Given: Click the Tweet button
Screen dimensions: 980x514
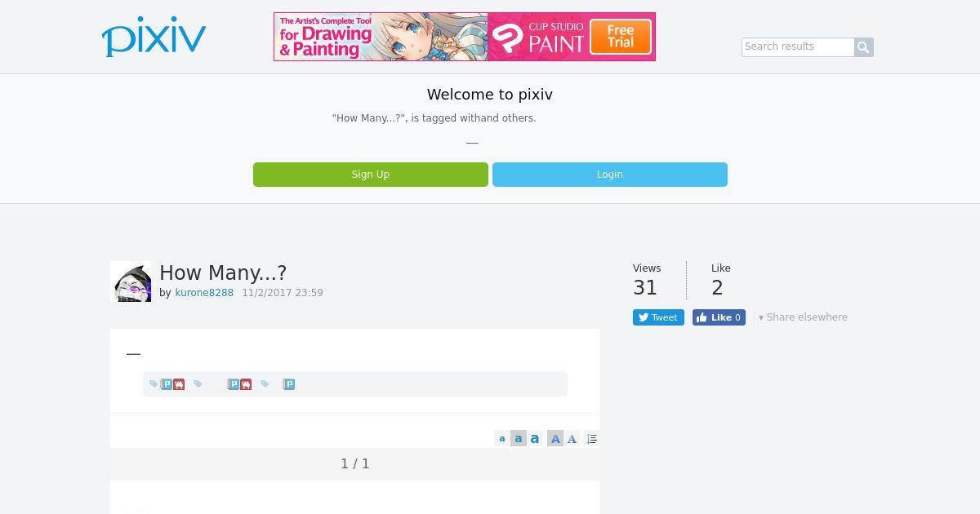Looking at the screenshot, I should pos(658,317).
